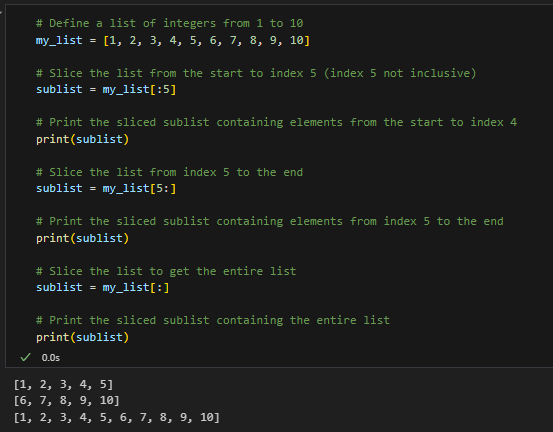553x432 pixels.
Task: Click the second print(sublist) statement
Action: click(x=83, y=238)
